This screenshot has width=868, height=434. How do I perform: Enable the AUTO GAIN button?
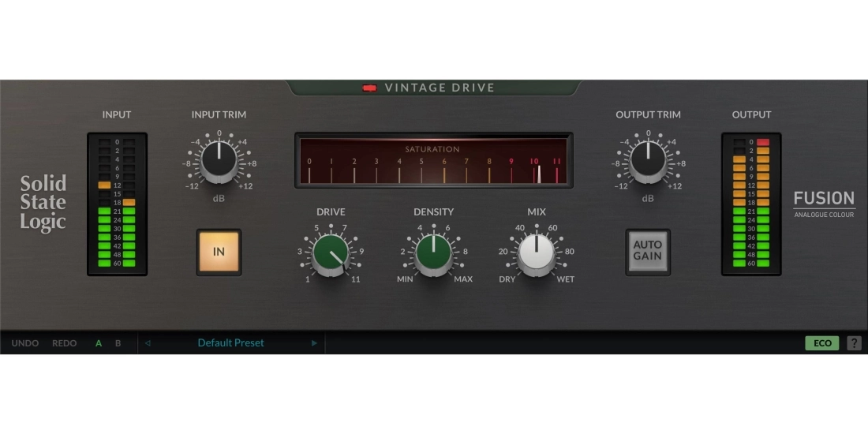(x=648, y=252)
